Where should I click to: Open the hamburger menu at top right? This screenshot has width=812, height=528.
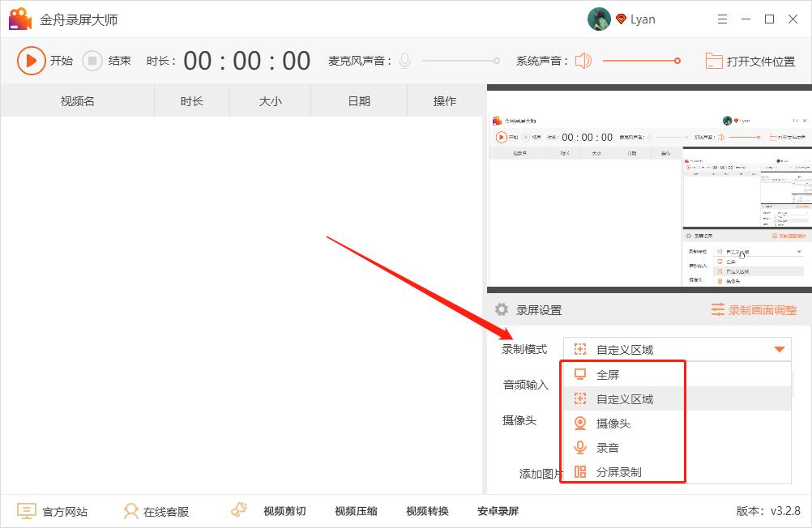(722, 18)
